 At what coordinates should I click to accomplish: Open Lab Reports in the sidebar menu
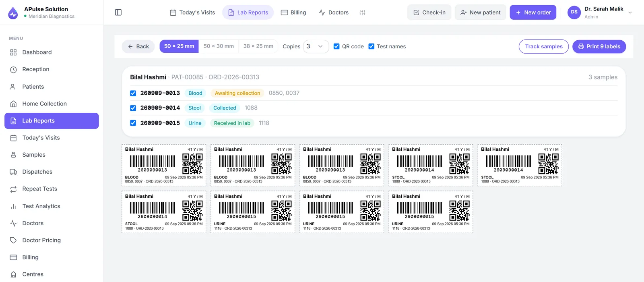click(x=52, y=121)
